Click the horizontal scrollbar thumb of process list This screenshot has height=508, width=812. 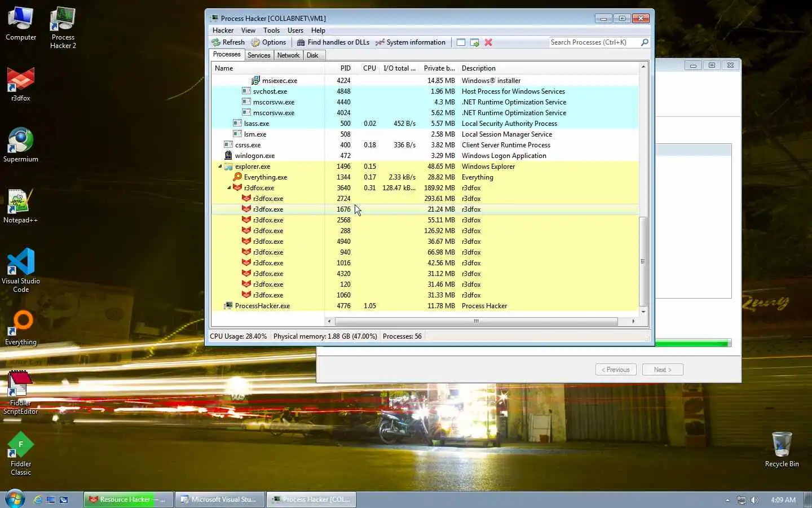[476, 321]
